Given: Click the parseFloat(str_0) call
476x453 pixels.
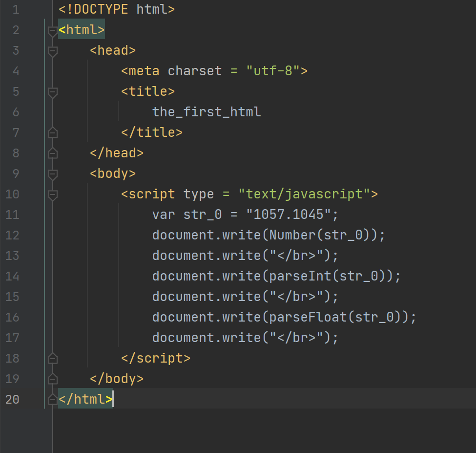Looking at the screenshot, I should (x=335, y=317).
